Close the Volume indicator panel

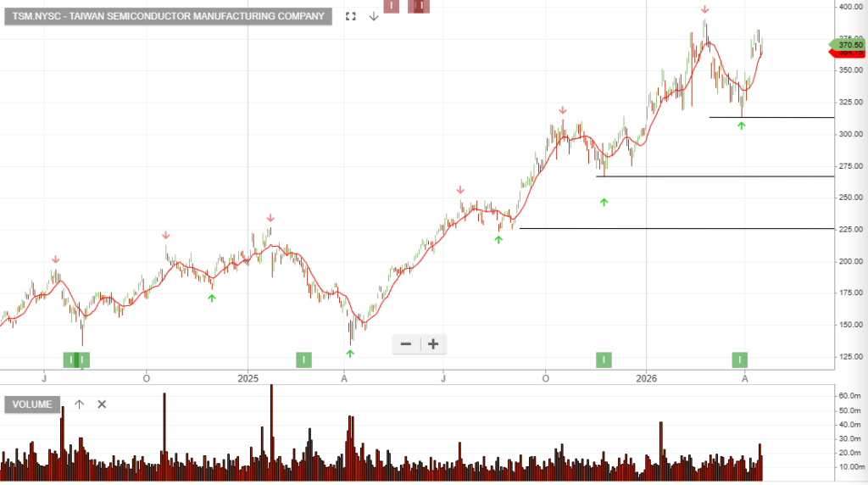(x=102, y=404)
